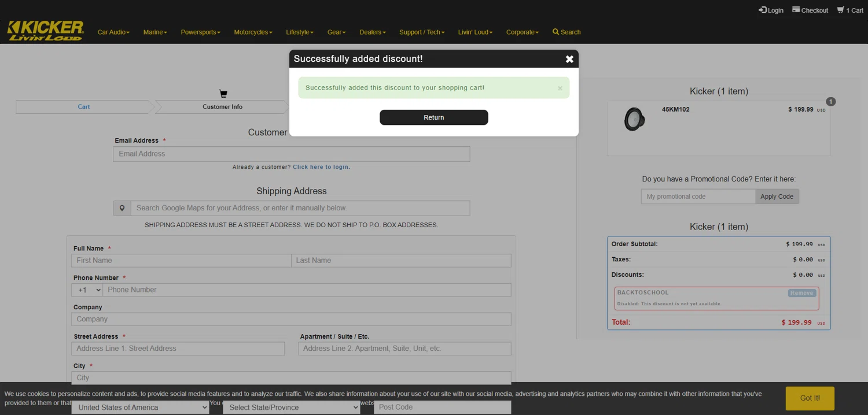868x415 pixels.
Task: Expand the Powersports menu
Action: (x=200, y=32)
